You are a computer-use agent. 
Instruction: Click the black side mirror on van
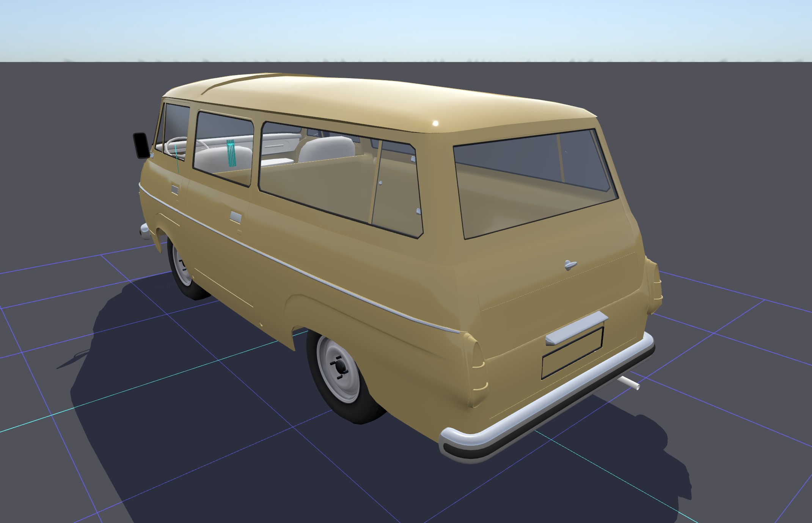coord(141,145)
